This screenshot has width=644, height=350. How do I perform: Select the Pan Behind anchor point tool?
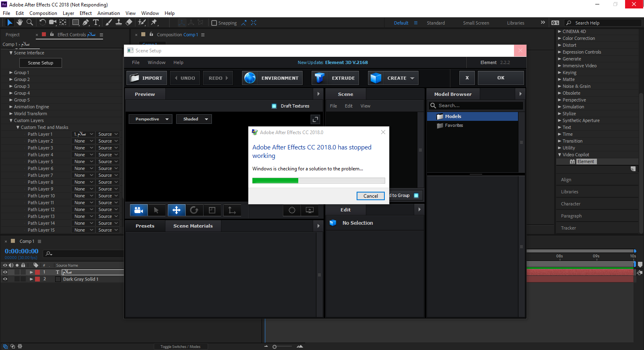coord(63,23)
